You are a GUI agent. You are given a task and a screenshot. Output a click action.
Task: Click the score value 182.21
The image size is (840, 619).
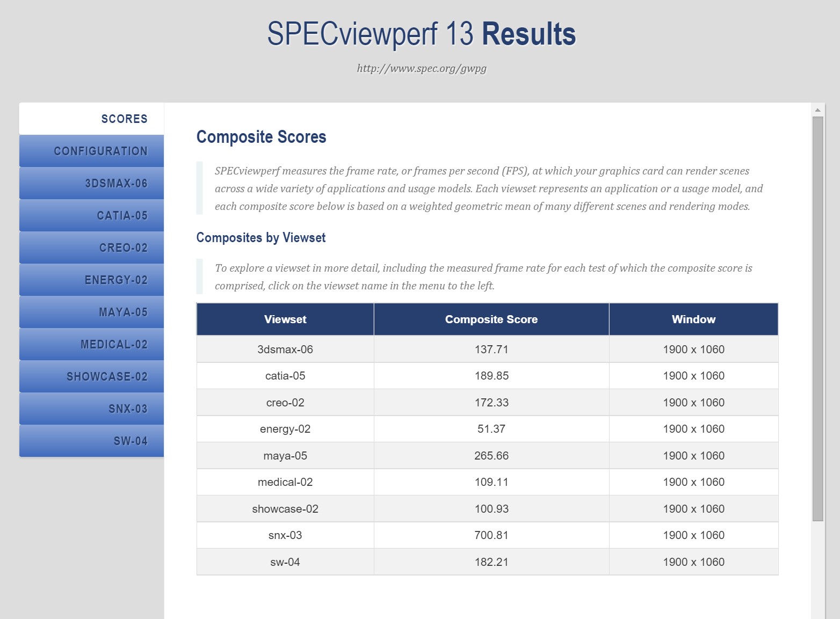[491, 562]
